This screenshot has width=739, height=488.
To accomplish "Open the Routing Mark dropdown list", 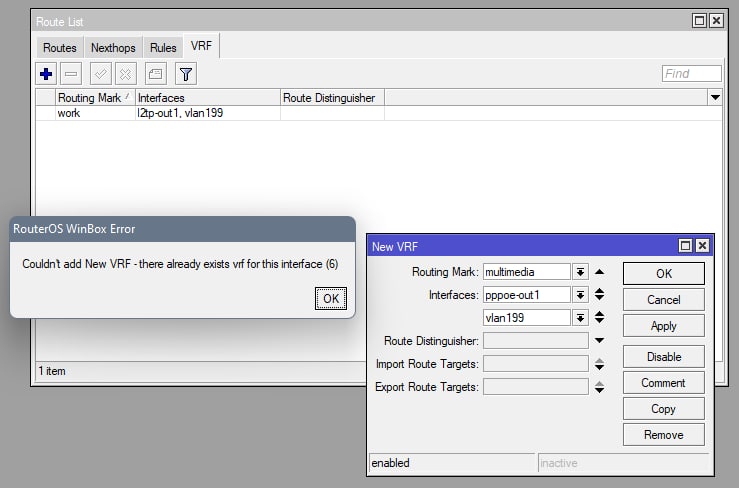I will coord(580,272).
